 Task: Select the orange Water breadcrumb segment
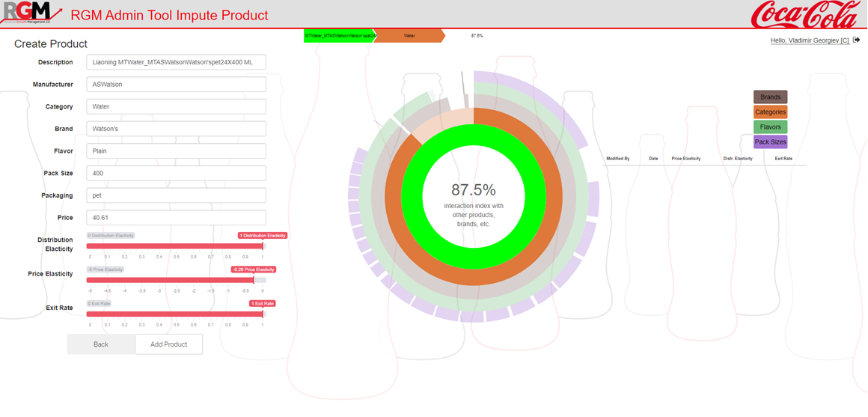(x=409, y=35)
